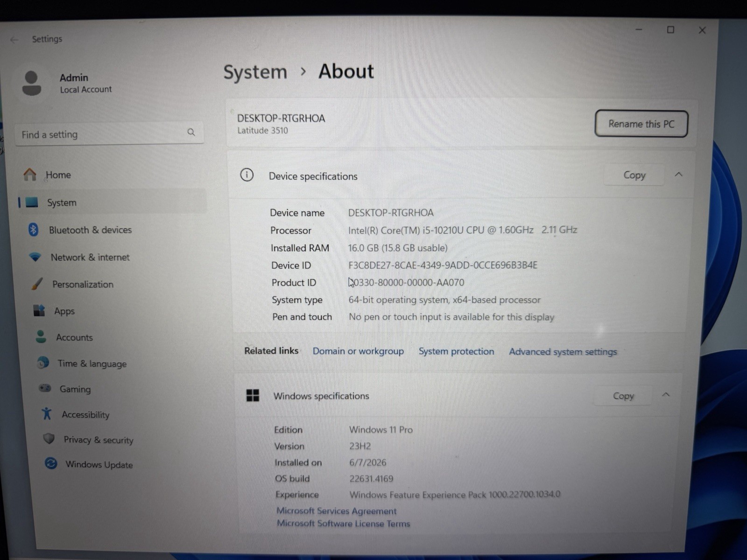
Task: Copy the Windows specifications
Action: (623, 396)
